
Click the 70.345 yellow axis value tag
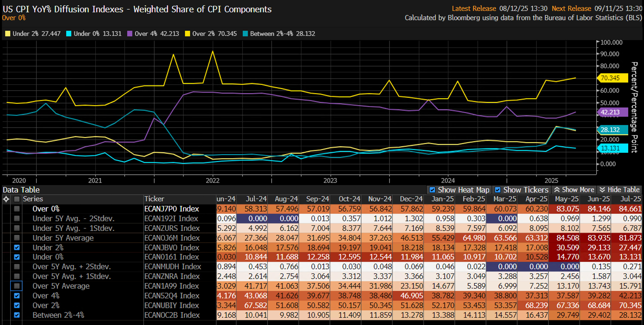click(x=612, y=78)
